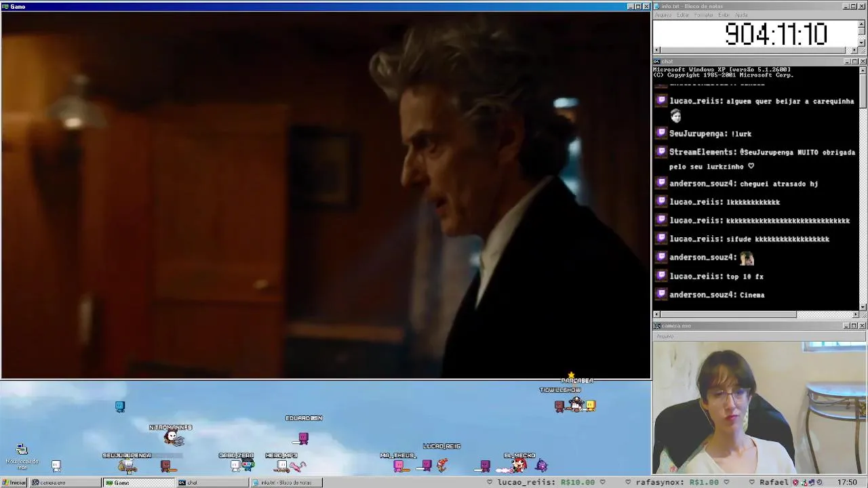Click Notepad vertical scrollbar up arrow
This screenshot has height=488, width=868.
click(862, 24)
